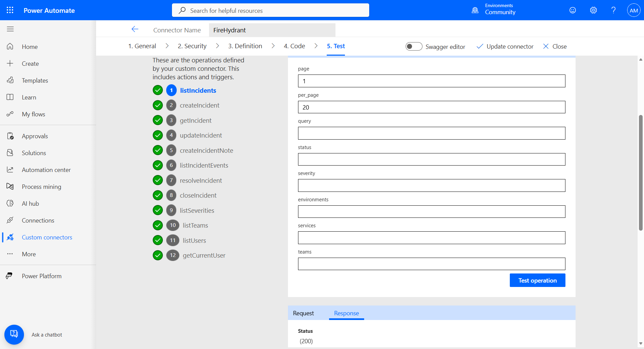
Task: Open Templates from the sidebar icon
Action: 10,80
